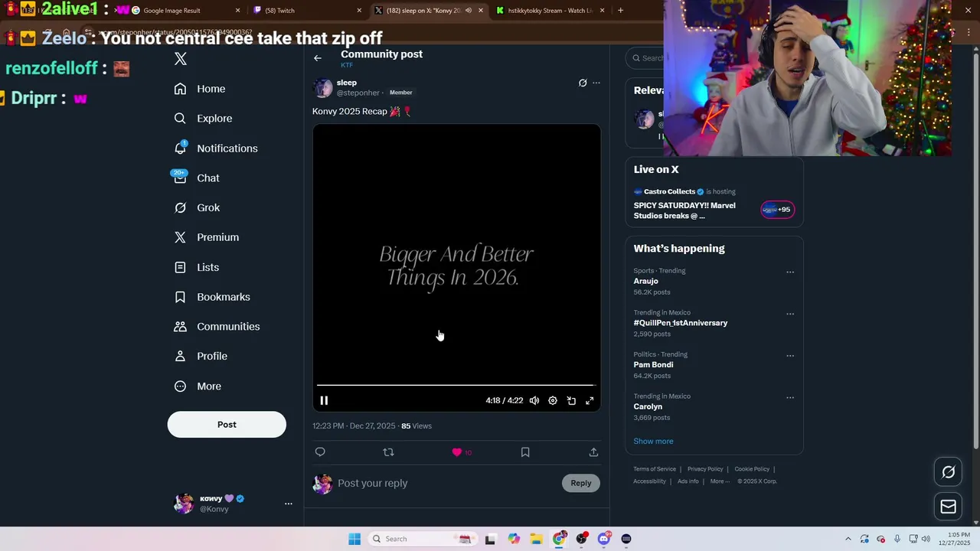Open post options three-dot menu

[x=596, y=83]
